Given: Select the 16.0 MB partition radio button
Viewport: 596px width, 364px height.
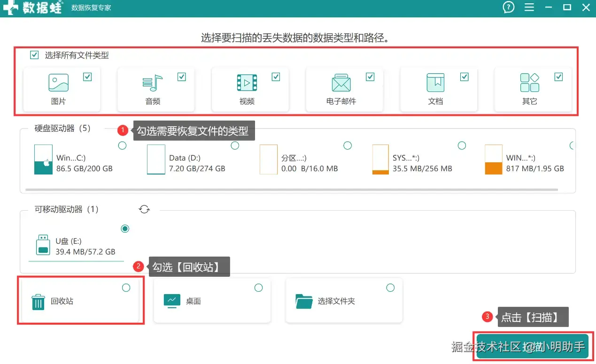Looking at the screenshot, I should coord(348,146).
